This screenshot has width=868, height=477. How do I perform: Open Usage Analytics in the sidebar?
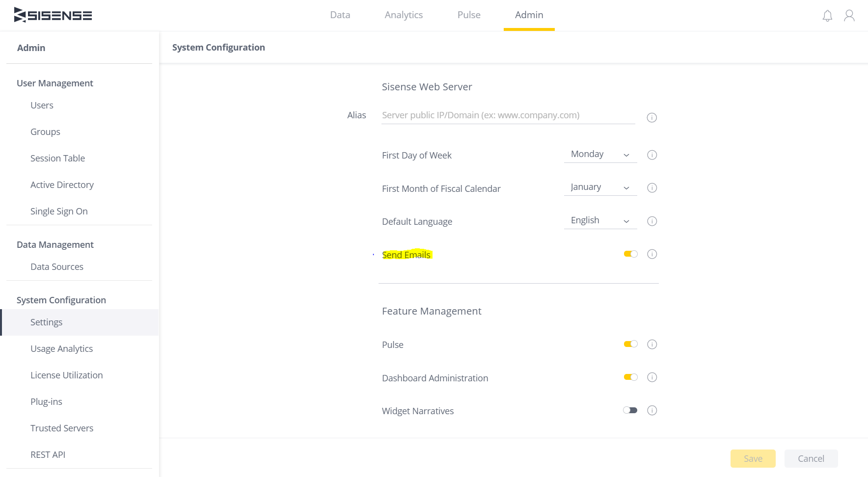point(61,349)
